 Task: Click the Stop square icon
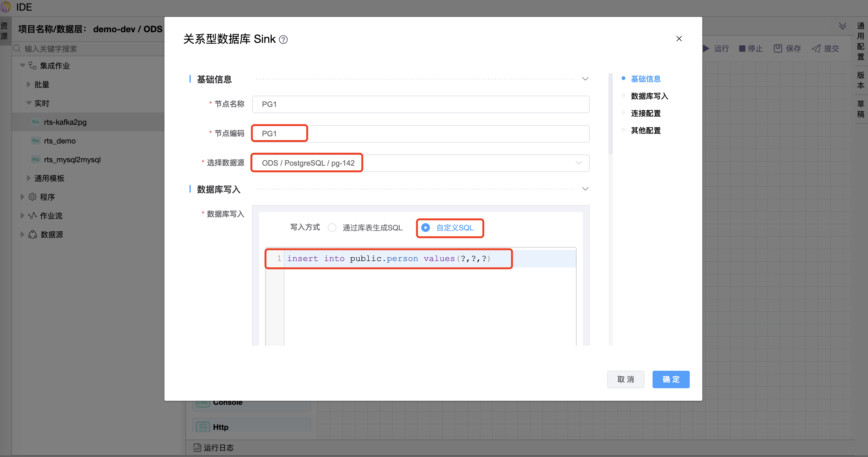[x=742, y=48]
